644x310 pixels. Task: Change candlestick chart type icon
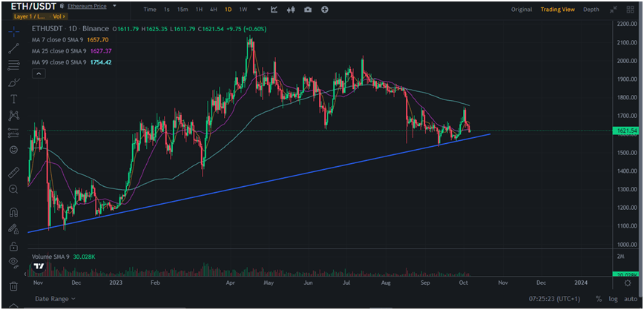291,10
